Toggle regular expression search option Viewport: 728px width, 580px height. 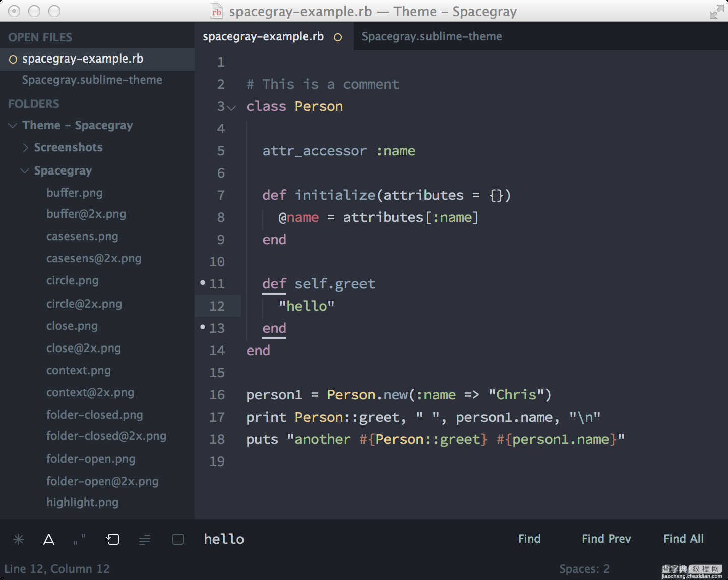19,539
